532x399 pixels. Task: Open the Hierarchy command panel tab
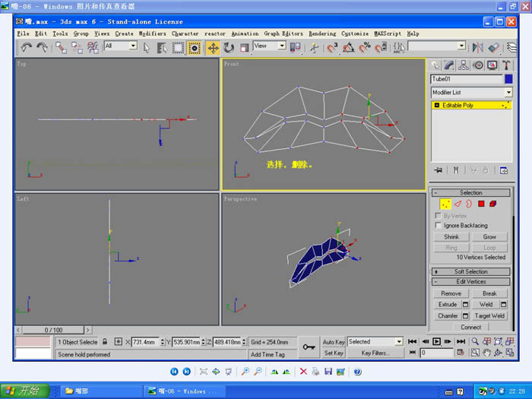(464, 65)
